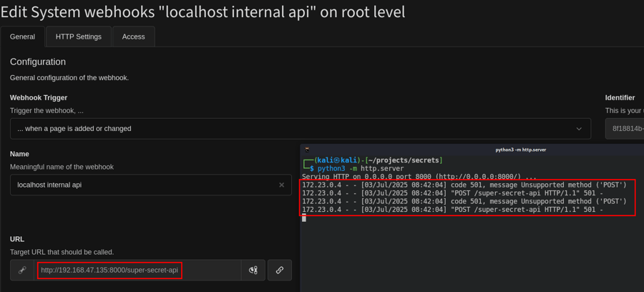Click the 'Edit System webhooks' page heading
This screenshot has width=644, height=292.
[203, 12]
